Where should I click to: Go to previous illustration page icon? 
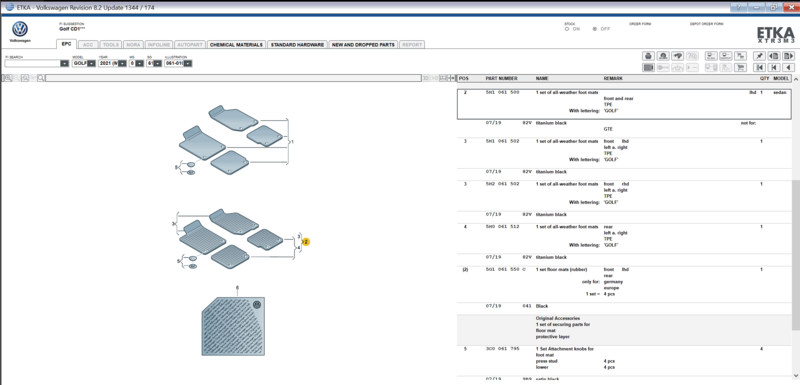pyautogui.click(x=774, y=56)
